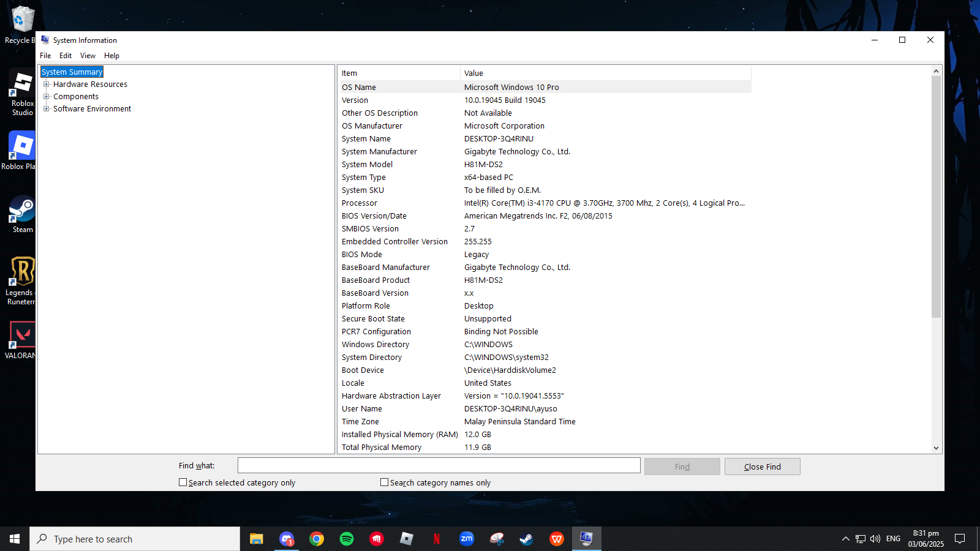Expand the Hardware Resources tree node
This screenshot has width=980, height=551.
[x=46, y=84]
